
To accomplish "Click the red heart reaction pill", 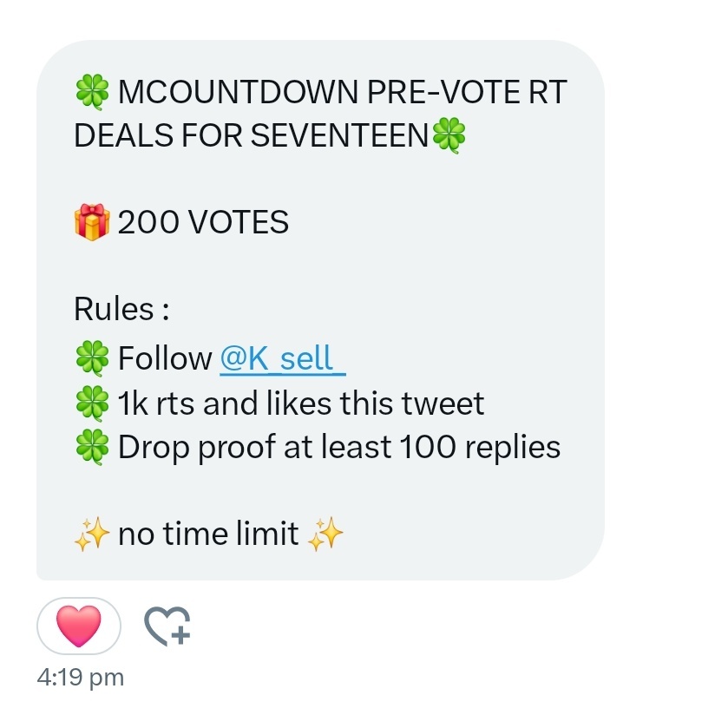I will (x=78, y=626).
